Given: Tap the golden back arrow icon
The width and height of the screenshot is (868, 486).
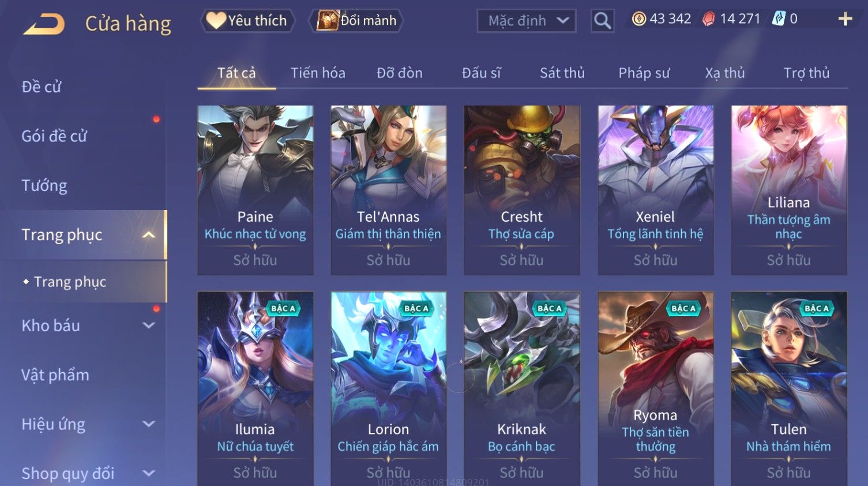Looking at the screenshot, I should [44, 24].
